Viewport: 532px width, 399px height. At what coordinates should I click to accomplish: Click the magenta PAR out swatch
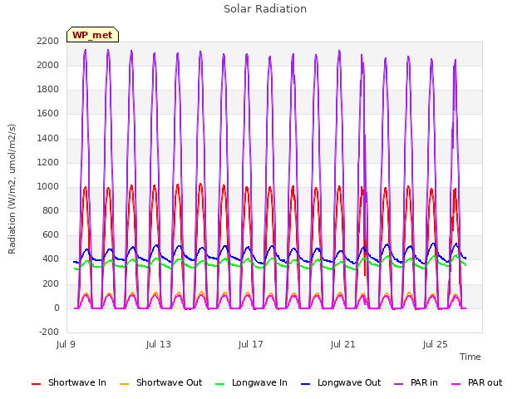[x=456, y=384]
